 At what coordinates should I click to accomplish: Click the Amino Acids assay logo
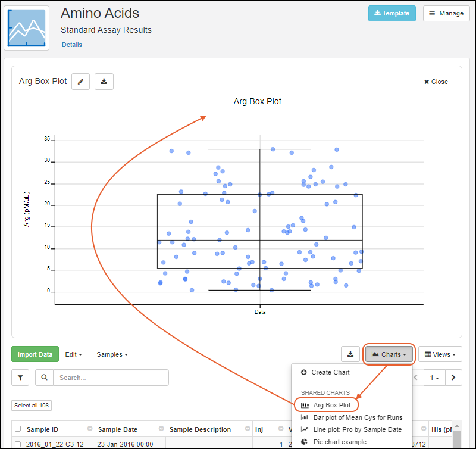[27, 27]
